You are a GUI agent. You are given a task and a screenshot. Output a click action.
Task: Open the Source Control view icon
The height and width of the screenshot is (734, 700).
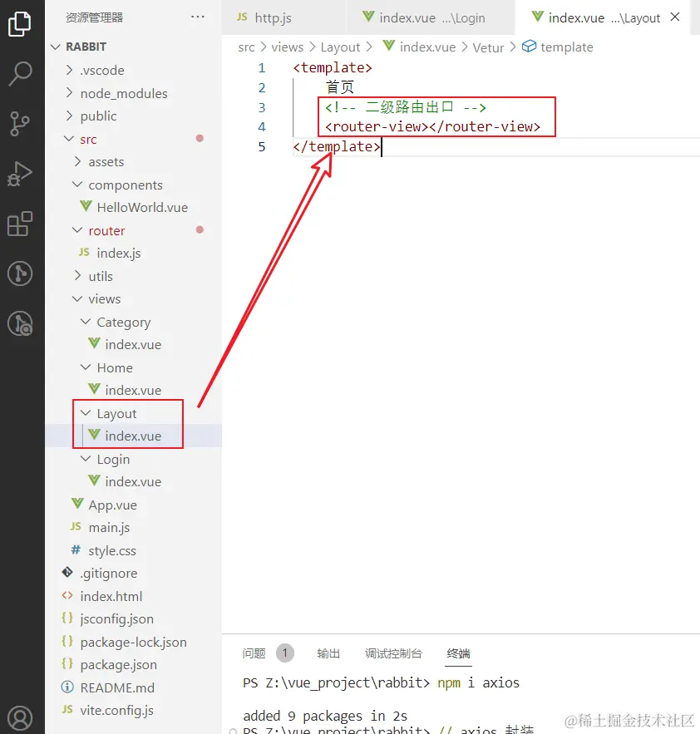click(20, 124)
